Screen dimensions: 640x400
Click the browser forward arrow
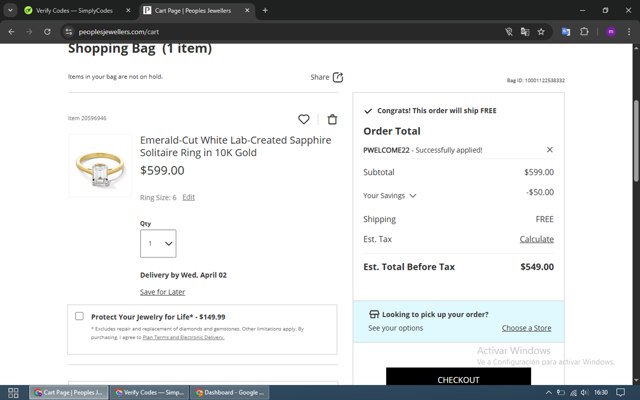coord(29,32)
